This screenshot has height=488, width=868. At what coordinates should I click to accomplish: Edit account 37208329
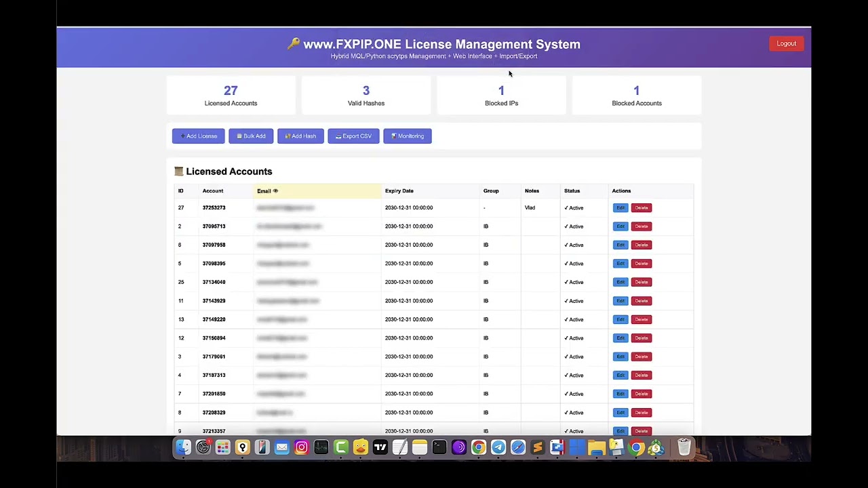coord(620,413)
